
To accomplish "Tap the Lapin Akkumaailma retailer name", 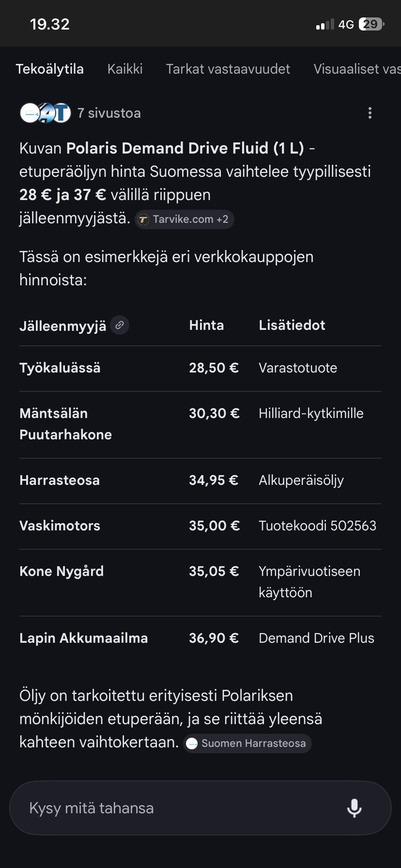I will point(83,638).
